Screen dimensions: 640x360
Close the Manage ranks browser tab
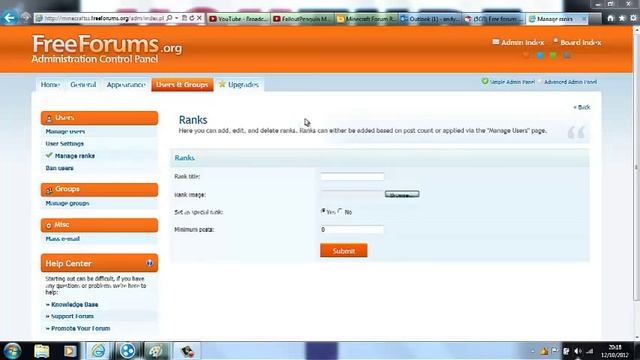click(x=584, y=19)
